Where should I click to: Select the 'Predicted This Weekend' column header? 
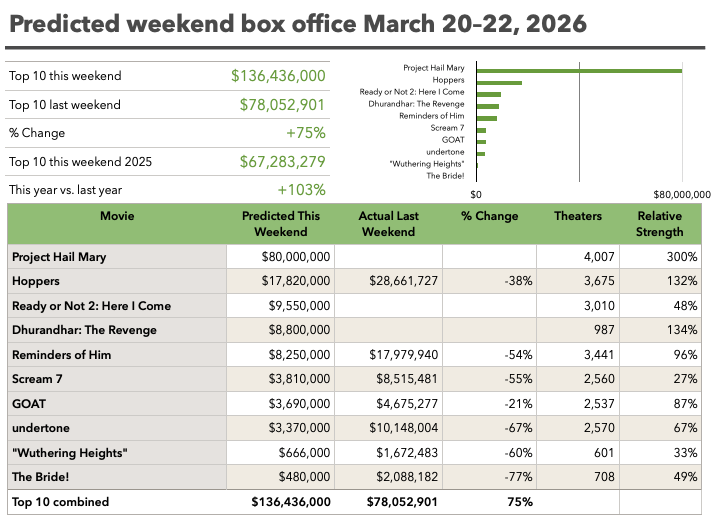tap(281, 223)
